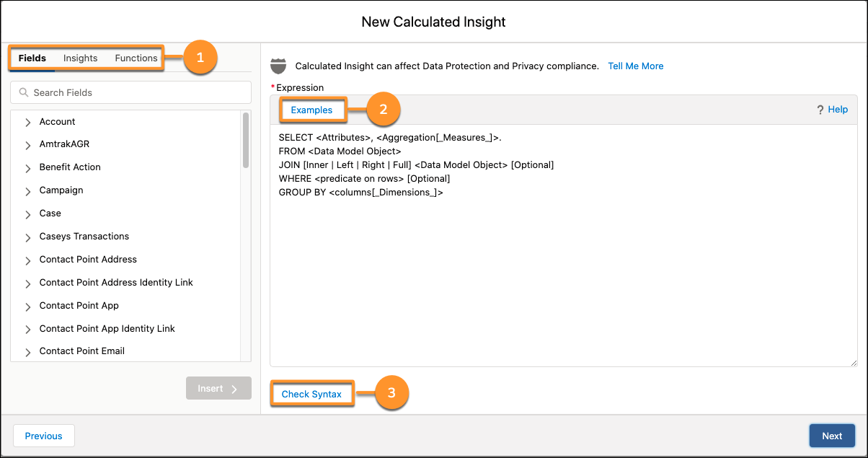Image resolution: width=868 pixels, height=458 pixels.
Task: Click the SELECT line in the expression
Action: [x=390, y=136]
